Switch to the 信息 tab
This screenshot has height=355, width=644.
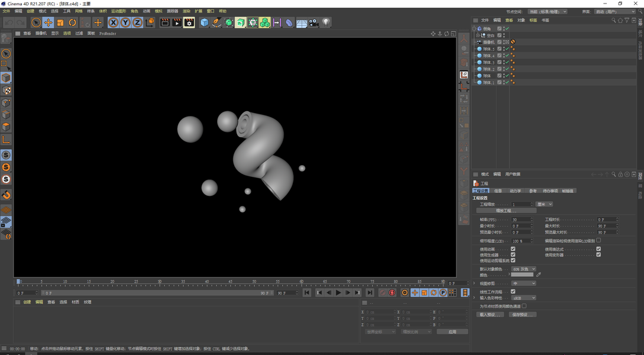pyautogui.click(x=498, y=191)
